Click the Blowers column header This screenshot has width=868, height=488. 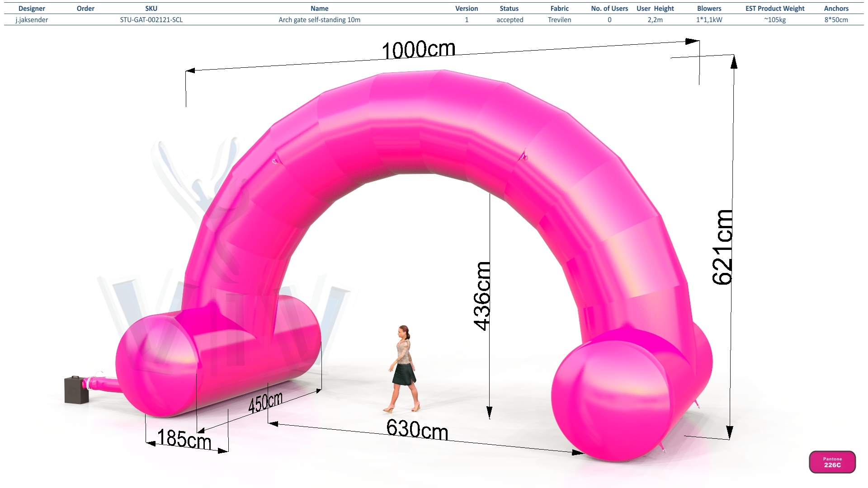[709, 9]
